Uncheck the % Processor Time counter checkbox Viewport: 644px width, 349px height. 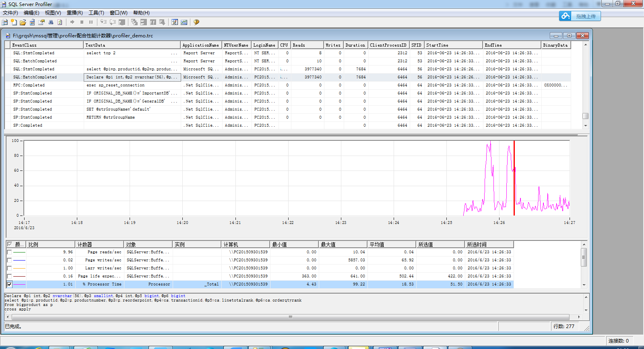[9, 284]
